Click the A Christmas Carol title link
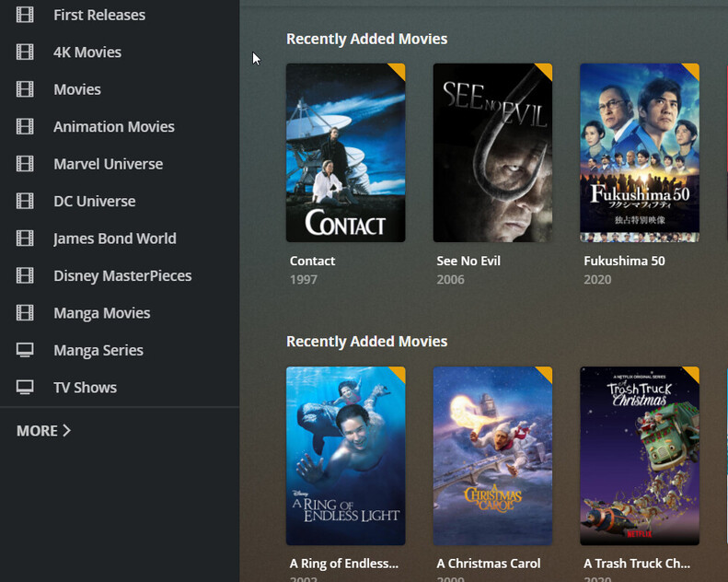Image resolution: width=728 pixels, height=582 pixels. click(489, 564)
